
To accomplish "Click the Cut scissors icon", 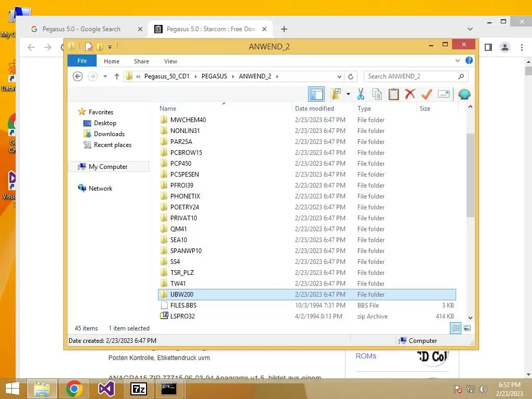I will pos(361,94).
